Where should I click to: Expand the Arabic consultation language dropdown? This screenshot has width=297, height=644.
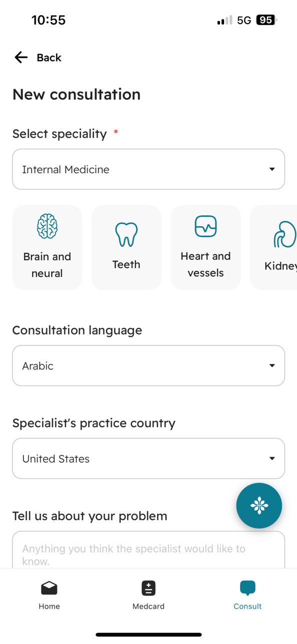click(x=148, y=365)
